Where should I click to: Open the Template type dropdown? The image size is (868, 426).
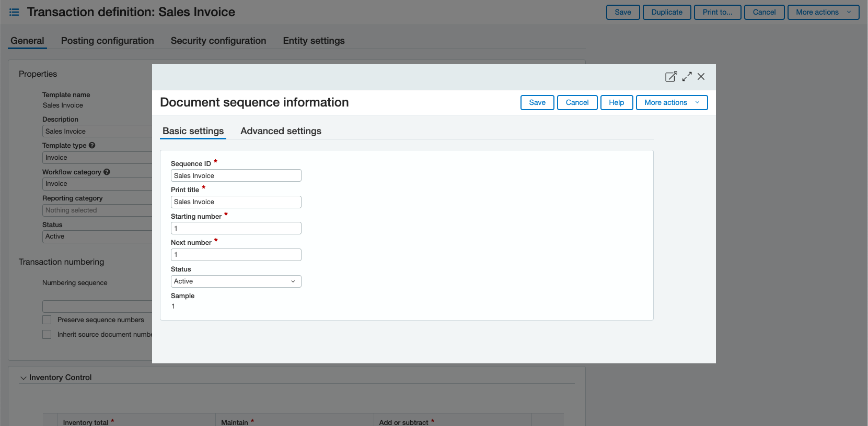[97, 158]
